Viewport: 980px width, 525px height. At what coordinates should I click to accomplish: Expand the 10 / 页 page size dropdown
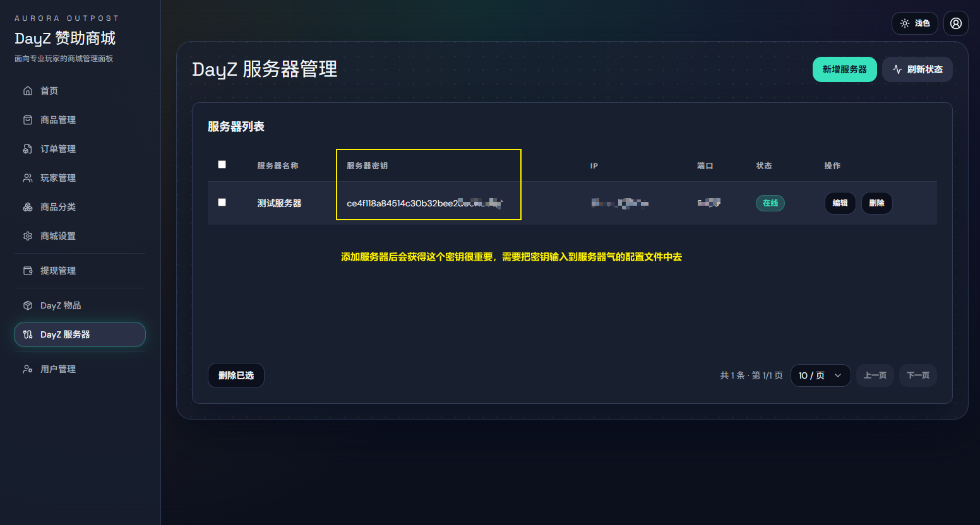(x=820, y=375)
